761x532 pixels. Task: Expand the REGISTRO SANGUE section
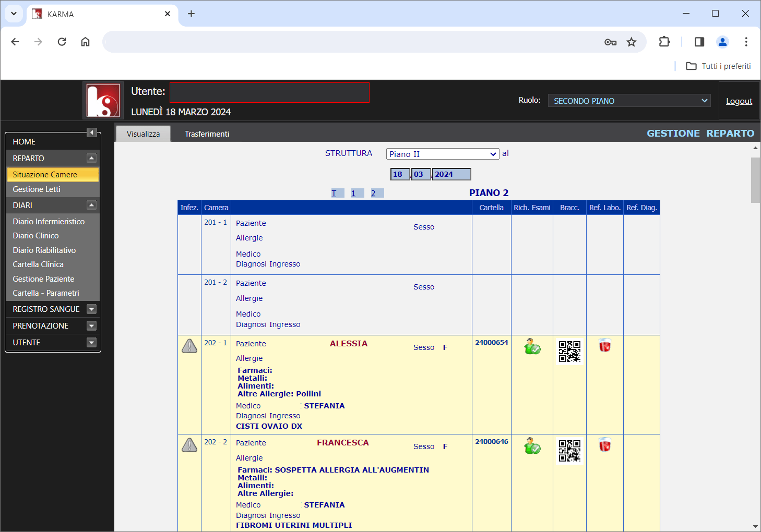point(92,309)
